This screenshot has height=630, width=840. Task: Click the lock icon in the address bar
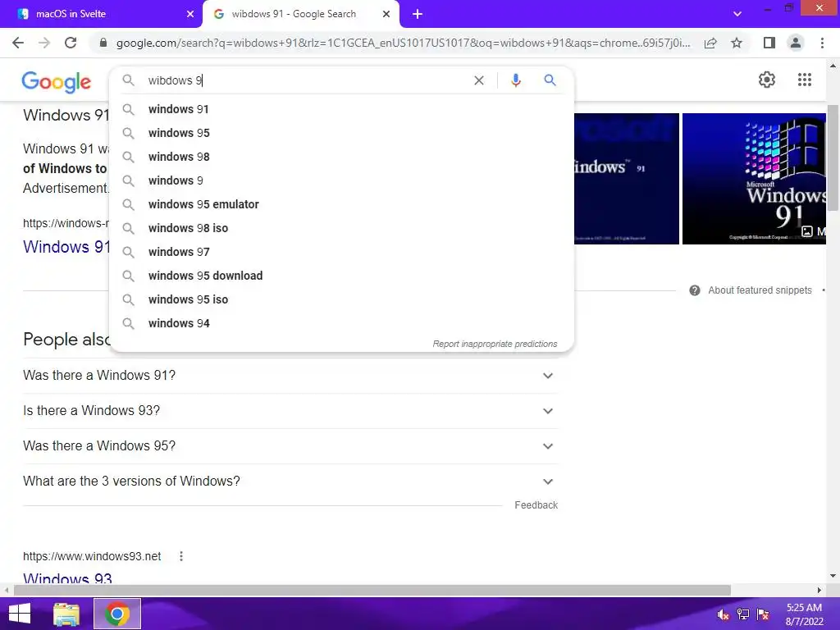[x=103, y=43]
